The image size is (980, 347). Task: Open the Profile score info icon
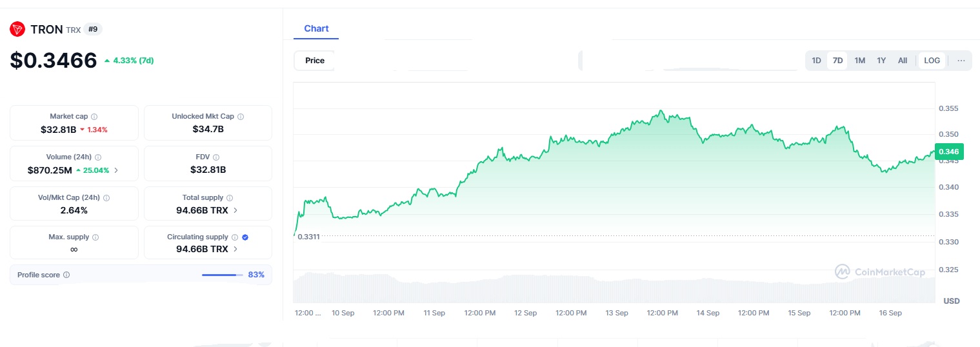tap(66, 275)
